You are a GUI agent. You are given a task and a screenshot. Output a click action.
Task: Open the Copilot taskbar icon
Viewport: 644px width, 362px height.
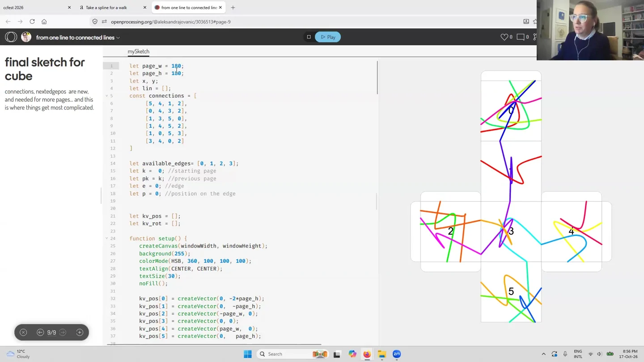[x=352, y=354]
